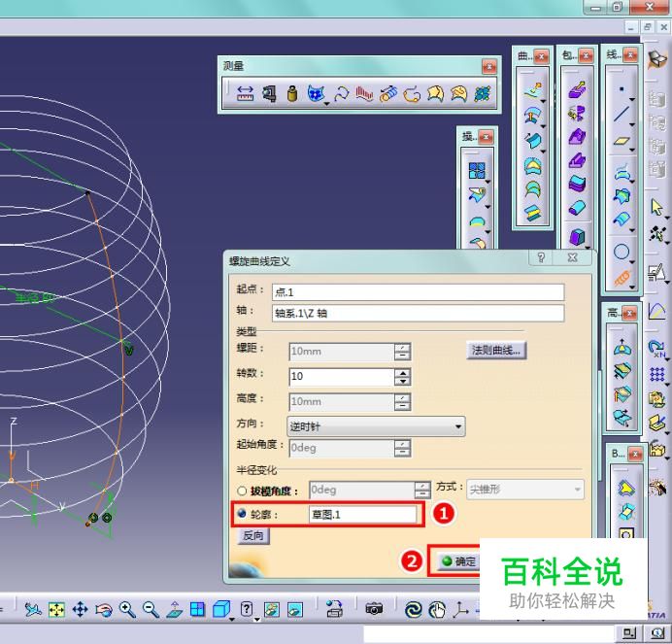Image resolution: width=672 pixels, height=644 pixels.
Task: Click the 轮廓 field showing 草图.1
Action: [x=362, y=514]
